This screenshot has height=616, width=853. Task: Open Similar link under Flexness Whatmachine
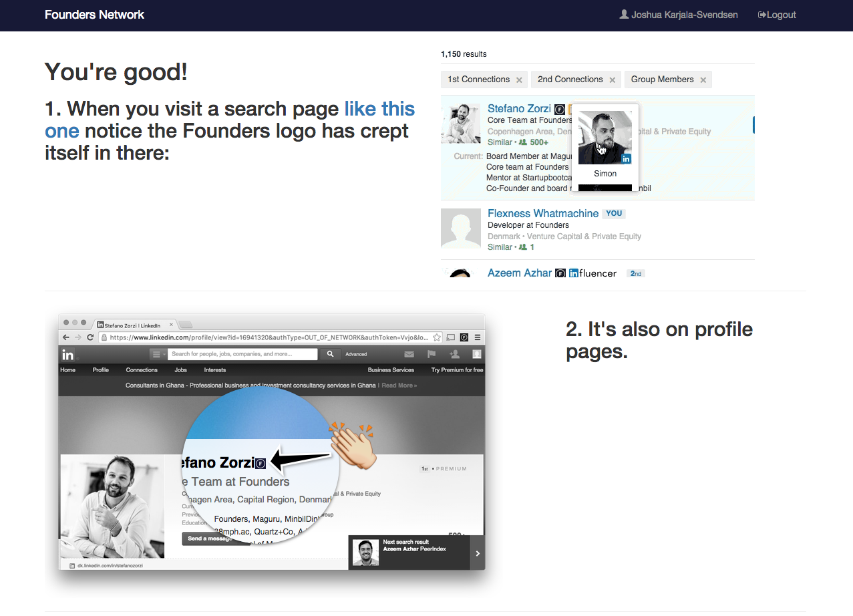(500, 247)
